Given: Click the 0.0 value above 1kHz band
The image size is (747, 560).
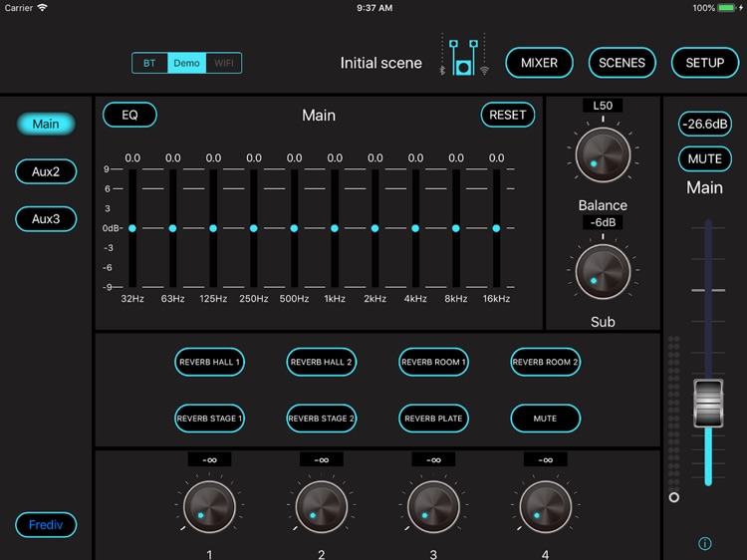Looking at the screenshot, I should pos(335,157).
